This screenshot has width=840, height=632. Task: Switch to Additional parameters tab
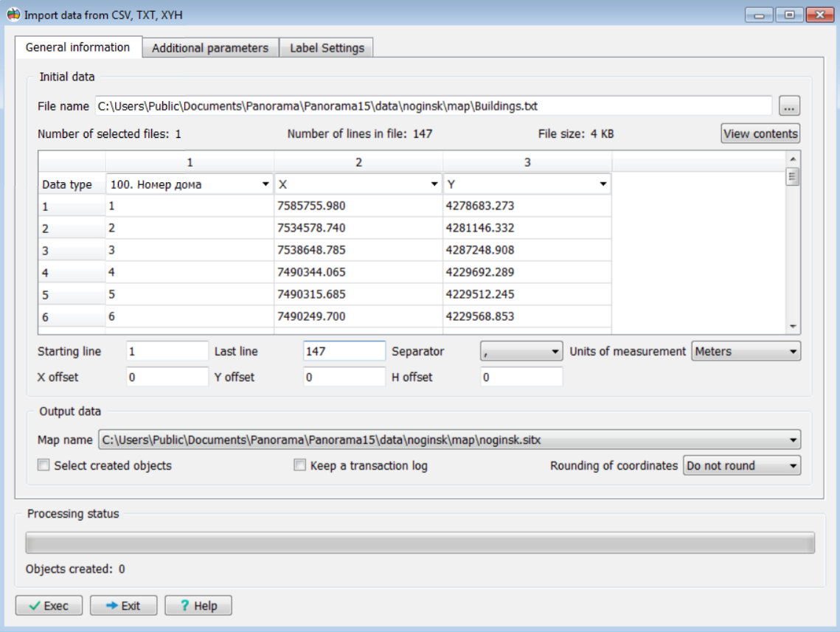pyautogui.click(x=210, y=48)
